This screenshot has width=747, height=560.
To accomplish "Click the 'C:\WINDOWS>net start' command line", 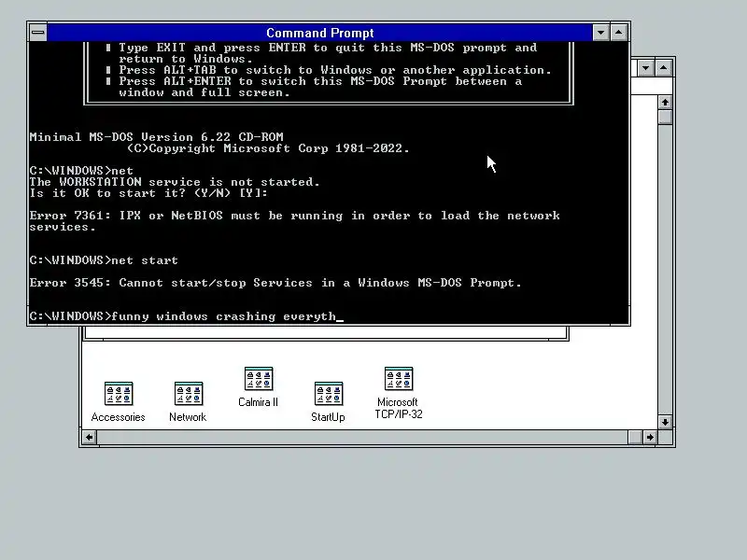I will click(x=104, y=260).
